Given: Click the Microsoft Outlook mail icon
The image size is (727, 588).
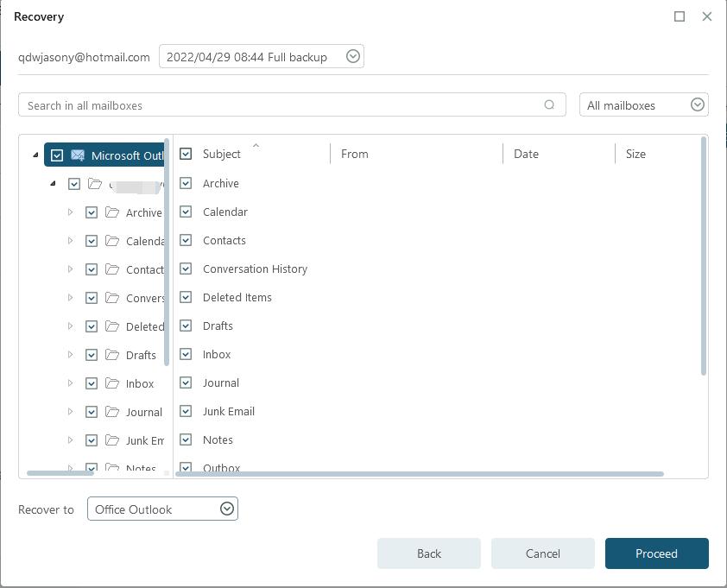Looking at the screenshot, I should pos(78,155).
